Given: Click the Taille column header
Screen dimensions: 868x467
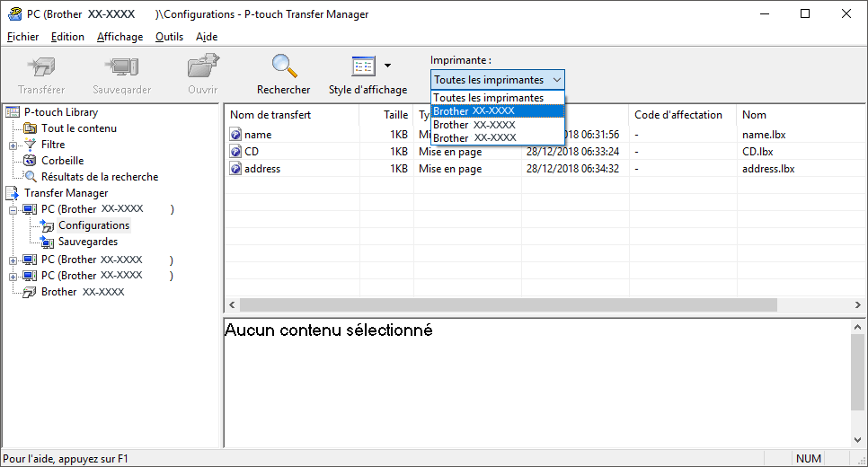Looking at the screenshot, I should click(386, 115).
